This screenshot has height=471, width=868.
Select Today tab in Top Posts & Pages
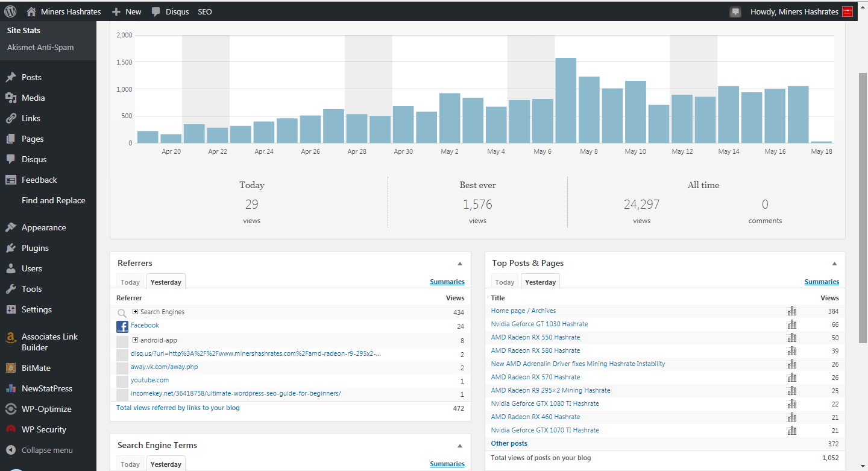[x=505, y=282]
